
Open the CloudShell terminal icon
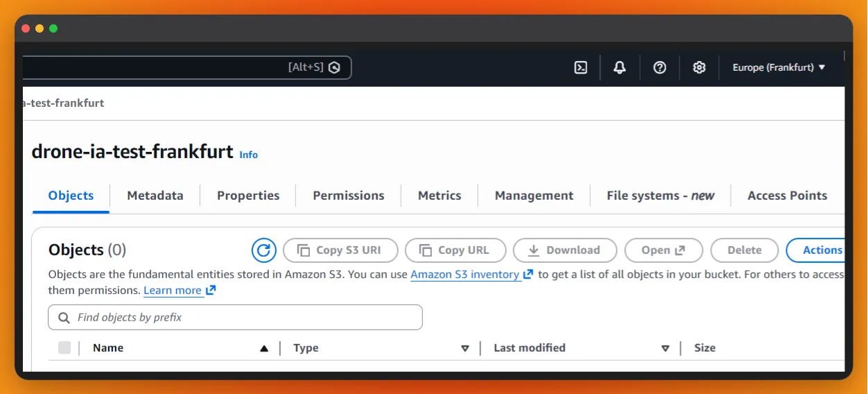coord(581,67)
